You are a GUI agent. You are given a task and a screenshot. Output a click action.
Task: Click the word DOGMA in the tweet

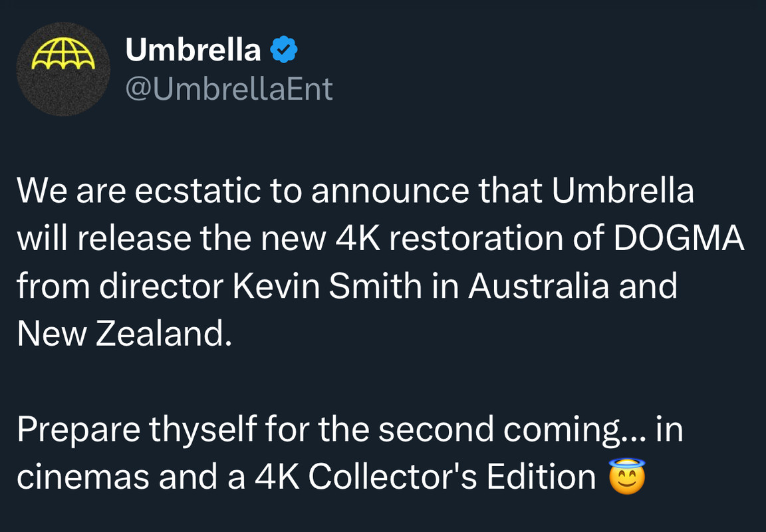(679, 238)
